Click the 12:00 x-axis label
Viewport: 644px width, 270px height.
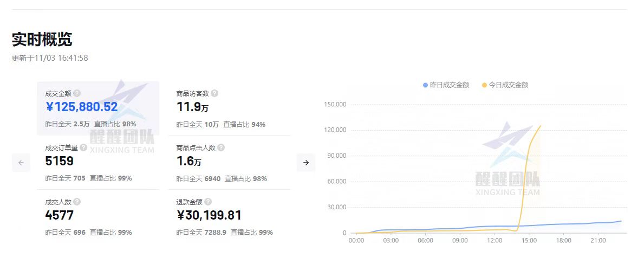pos(495,241)
